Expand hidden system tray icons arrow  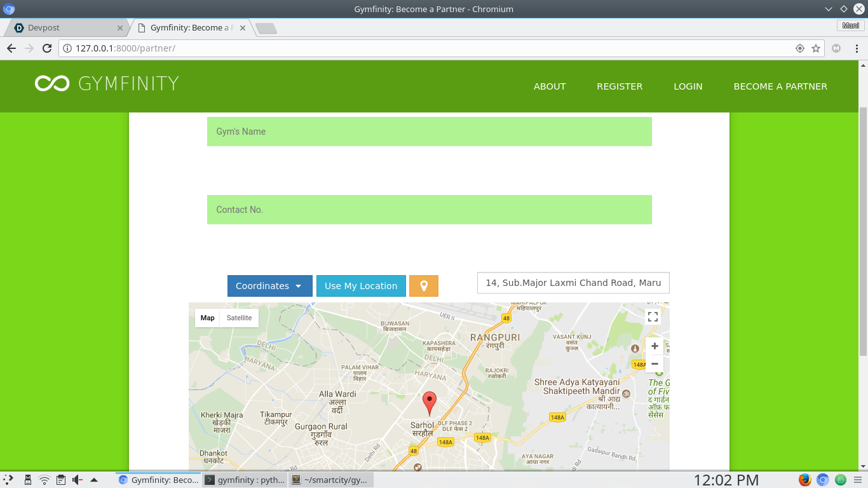(94, 480)
